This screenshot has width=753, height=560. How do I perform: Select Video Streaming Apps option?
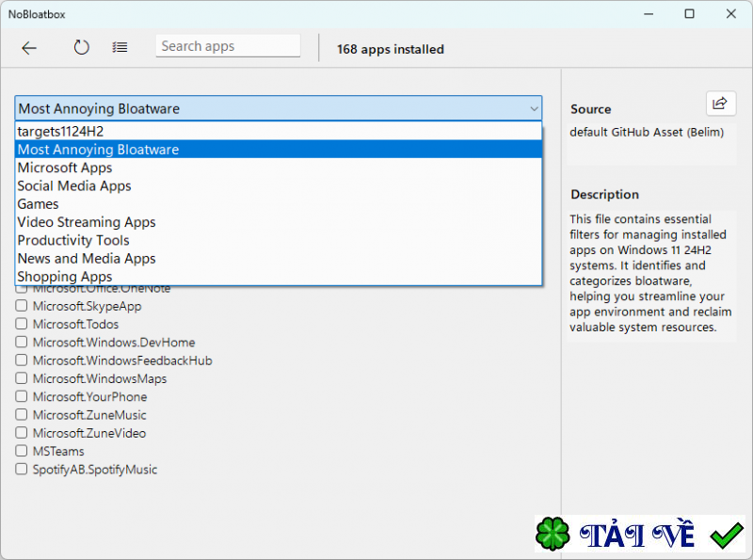point(279,222)
